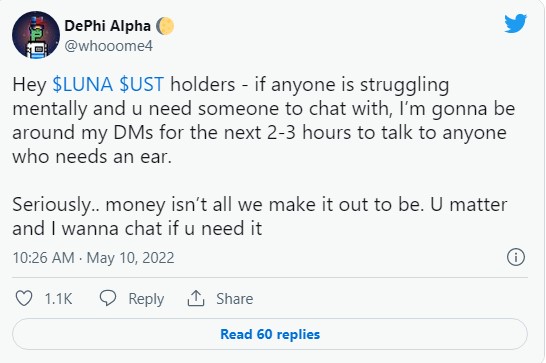Click the 1.1K likes count

pyautogui.click(x=58, y=299)
